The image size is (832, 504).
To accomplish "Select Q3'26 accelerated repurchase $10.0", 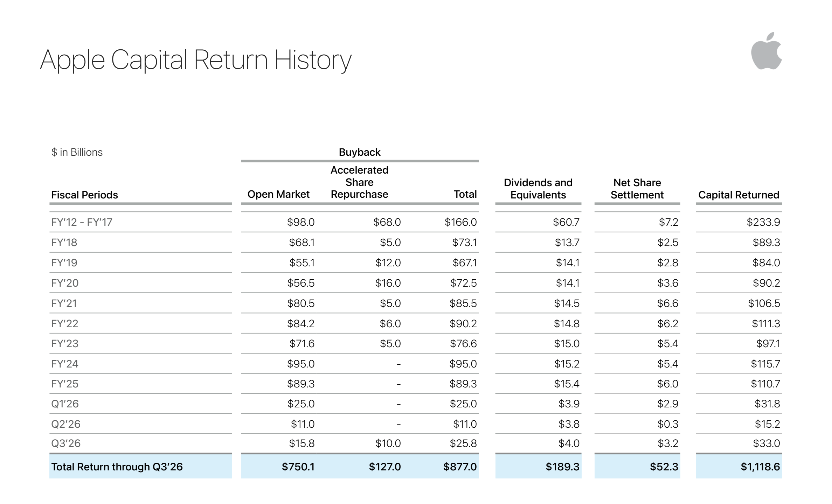I will (388, 443).
